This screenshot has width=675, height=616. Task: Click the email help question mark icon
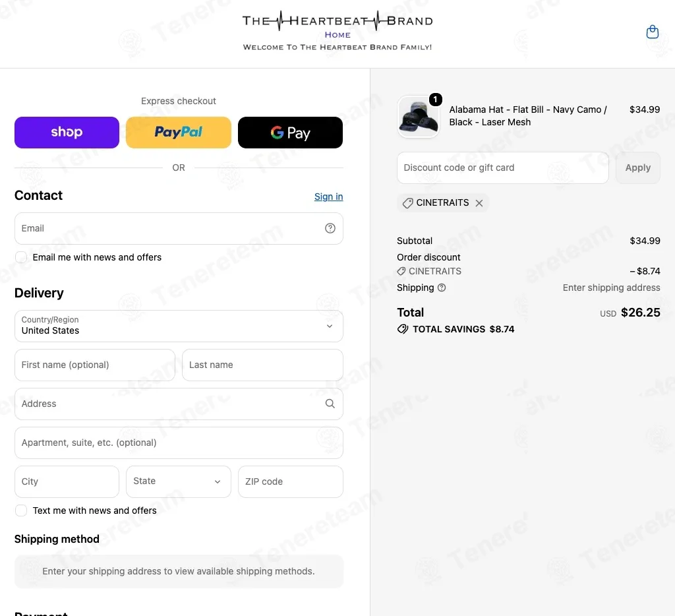coord(330,228)
